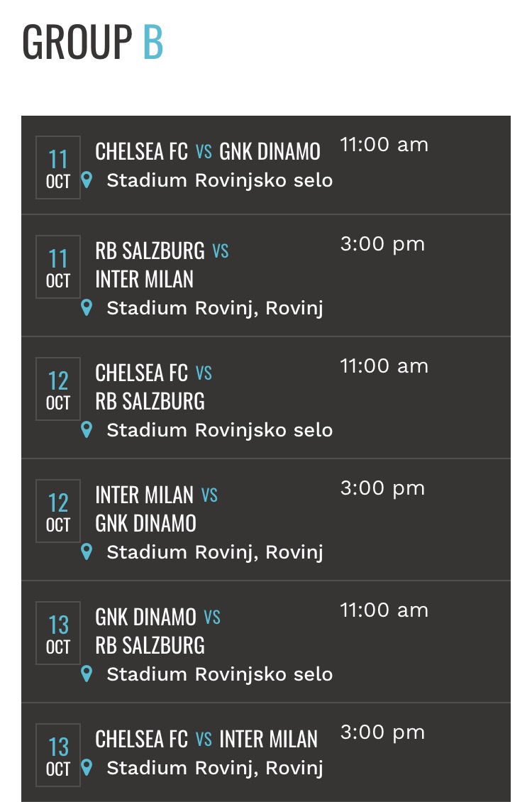
Task: Click Stadium Rovinj, Rovinj under Salzburg vs Inter
Action: pyautogui.click(x=215, y=309)
